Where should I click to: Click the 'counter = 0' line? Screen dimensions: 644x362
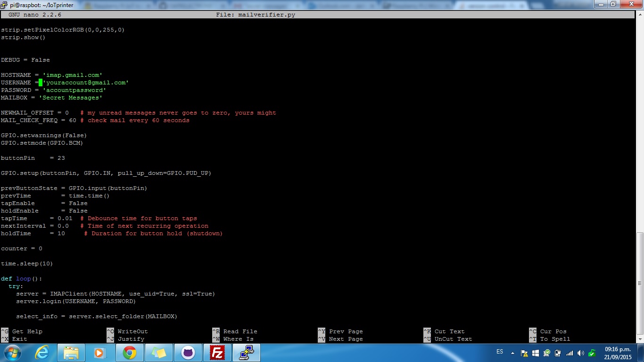point(22,248)
